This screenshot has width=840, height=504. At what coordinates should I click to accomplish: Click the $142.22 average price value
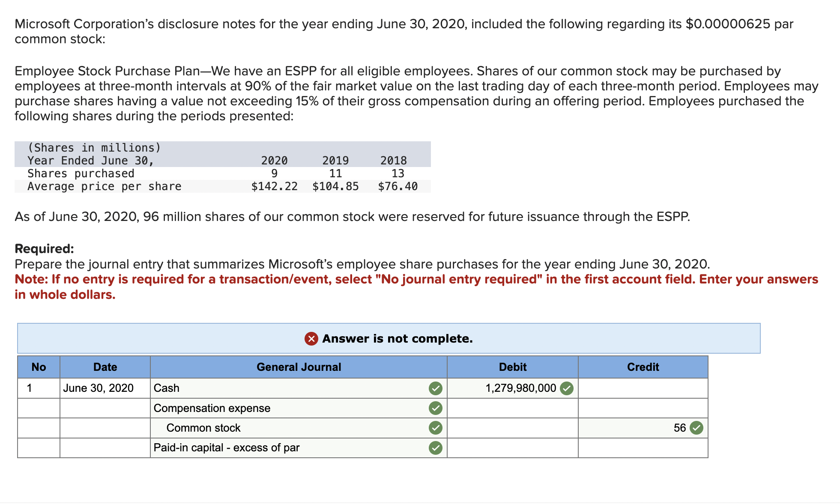pos(275,186)
